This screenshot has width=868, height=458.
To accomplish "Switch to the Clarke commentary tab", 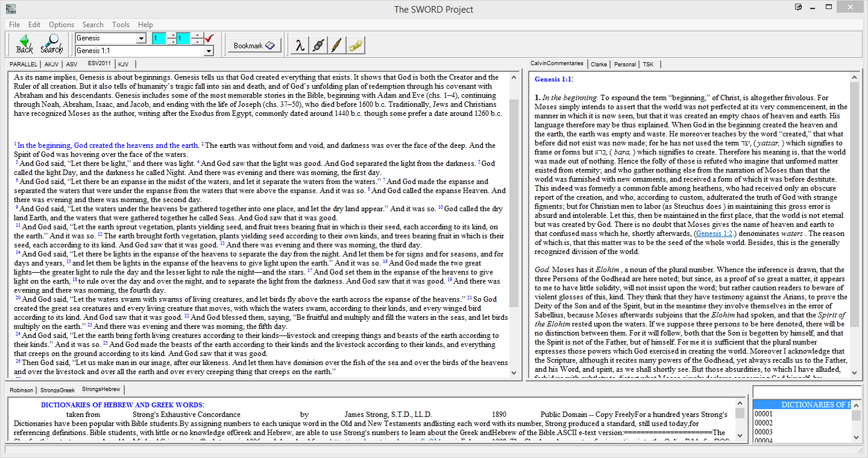I will 599,64.
